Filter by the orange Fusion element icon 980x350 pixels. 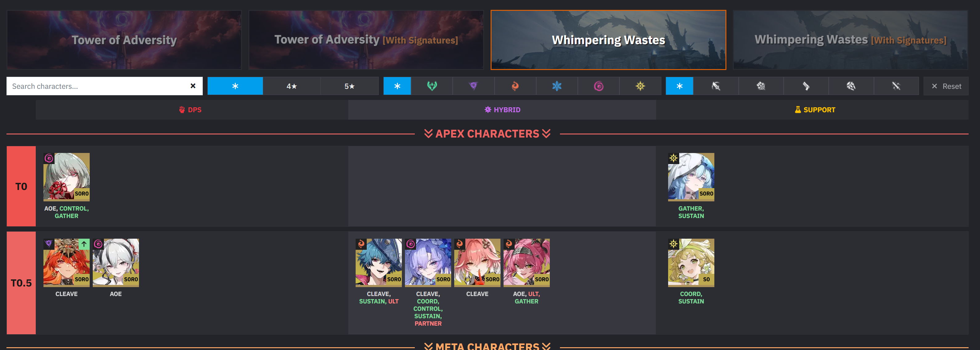pos(515,86)
